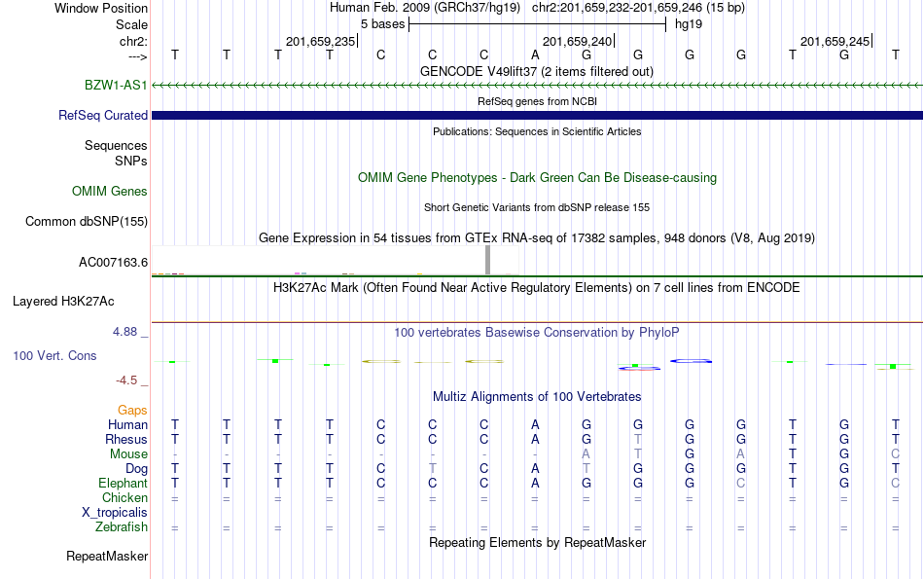Click the Window Position label
Screen dimensions: 924x579
point(101,8)
